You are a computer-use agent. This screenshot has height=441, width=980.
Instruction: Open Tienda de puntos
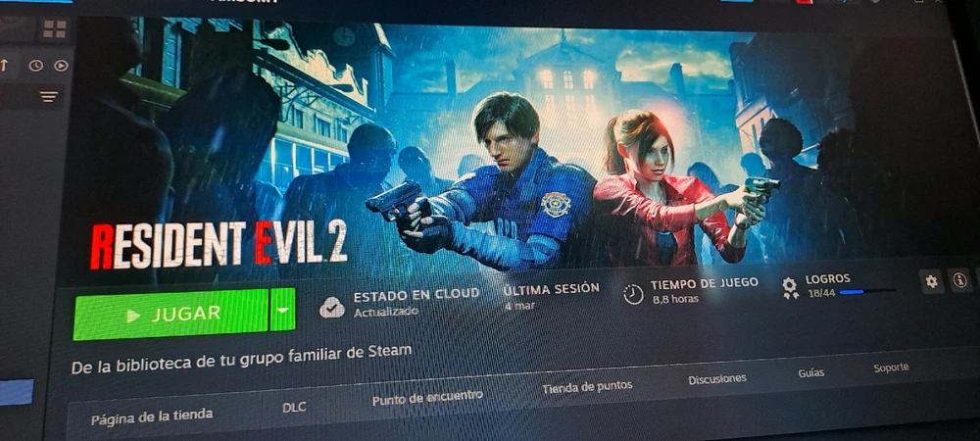587,387
